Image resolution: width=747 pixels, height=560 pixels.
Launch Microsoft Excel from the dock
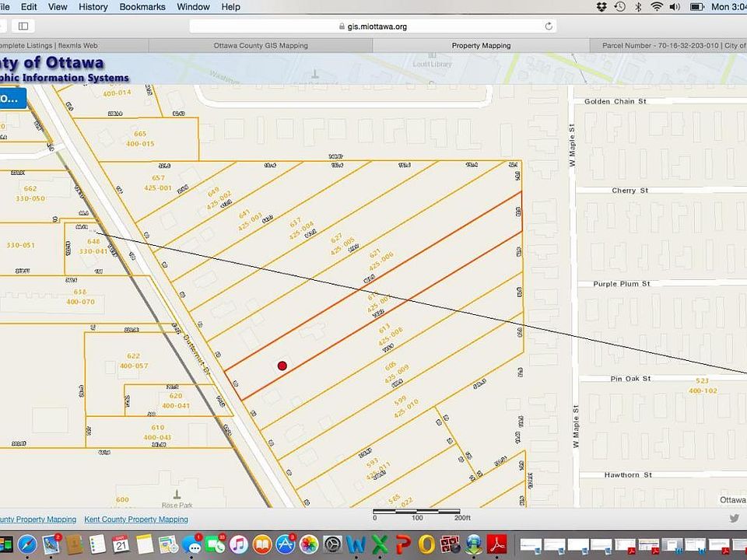pos(380,544)
